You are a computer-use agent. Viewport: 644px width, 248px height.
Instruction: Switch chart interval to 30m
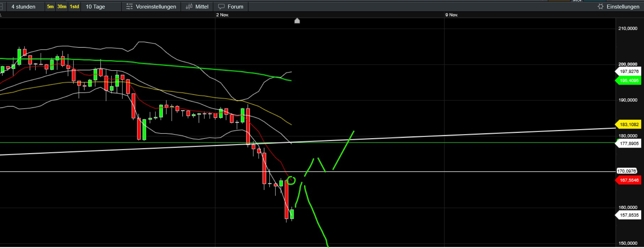pyautogui.click(x=62, y=7)
